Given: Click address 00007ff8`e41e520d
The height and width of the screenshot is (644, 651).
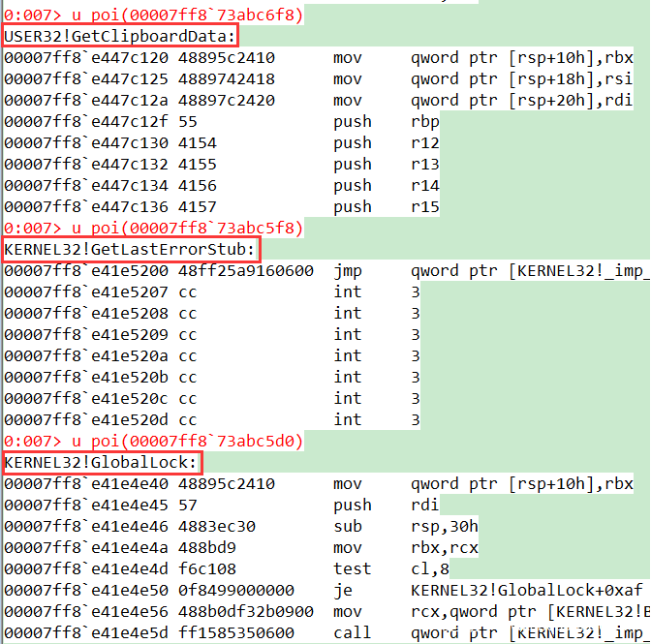Looking at the screenshot, I should pyautogui.click(x=86, y=420).
